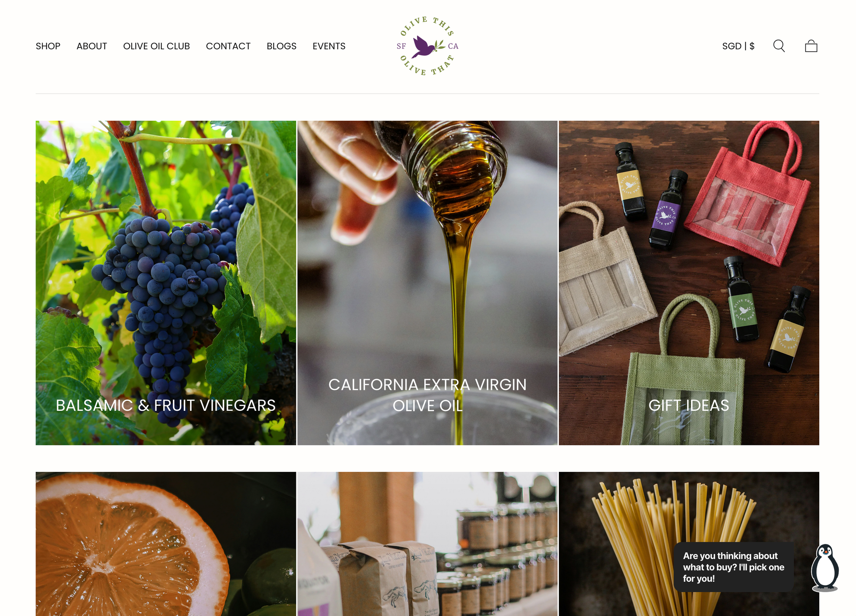Image resolution: width=856 pixels, height=616 pixels.
Task: Select the coffee bags and jars tile
Action: (x=427, y=544)
